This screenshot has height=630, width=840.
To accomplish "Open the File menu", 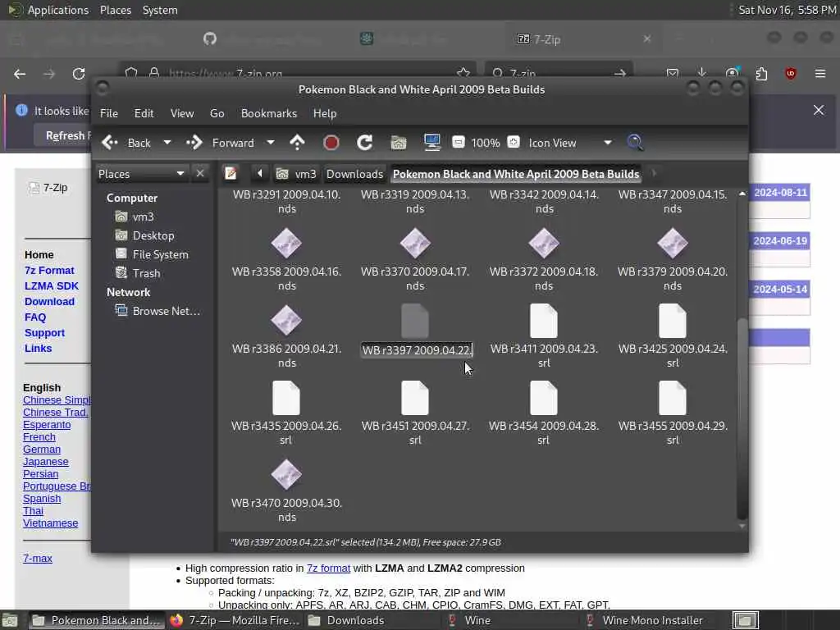I will click(x=109, y=113).
